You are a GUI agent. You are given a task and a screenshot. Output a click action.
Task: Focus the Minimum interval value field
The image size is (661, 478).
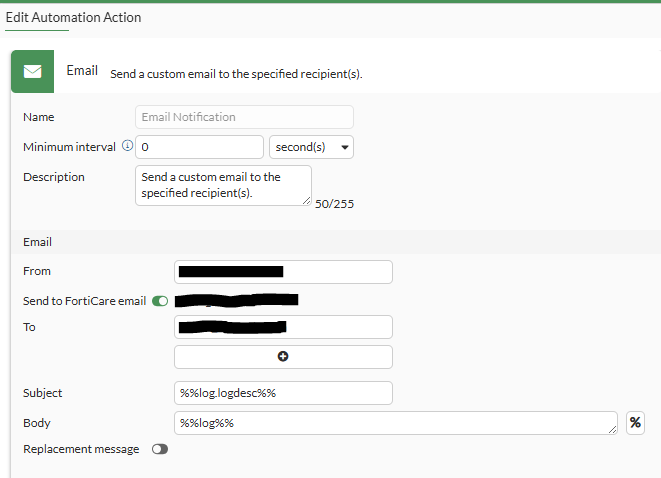click(x=199, y=147)
